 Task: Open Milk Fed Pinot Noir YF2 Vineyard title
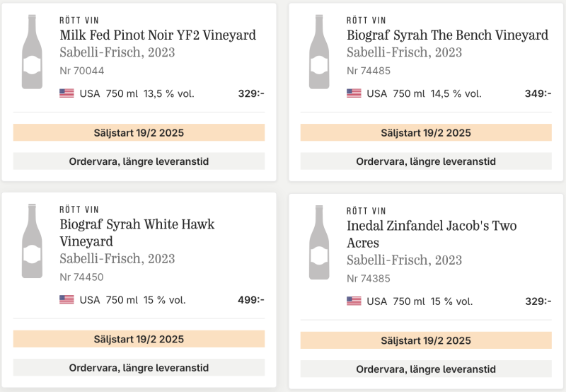click(158, 35)
